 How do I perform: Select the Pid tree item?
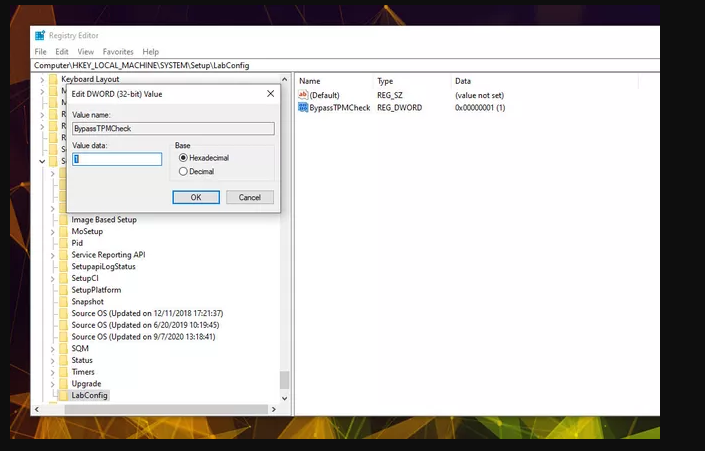click(77, 243)
